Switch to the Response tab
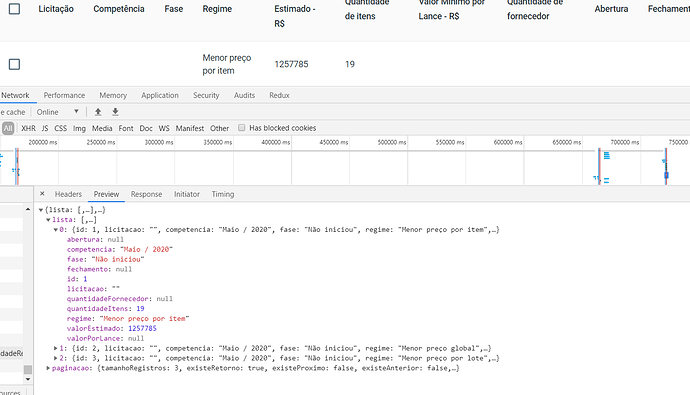 [x=146, y=194]
